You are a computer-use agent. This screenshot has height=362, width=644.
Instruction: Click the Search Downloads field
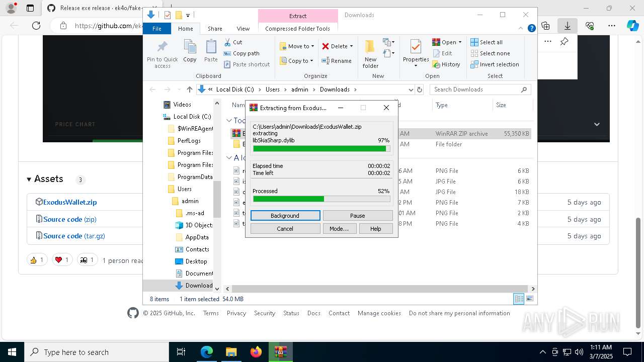480,89
